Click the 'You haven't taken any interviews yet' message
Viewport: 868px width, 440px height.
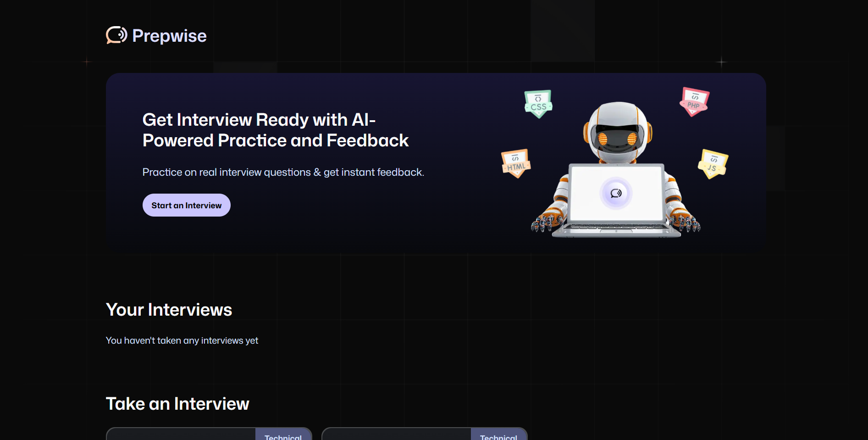[182, 340]
